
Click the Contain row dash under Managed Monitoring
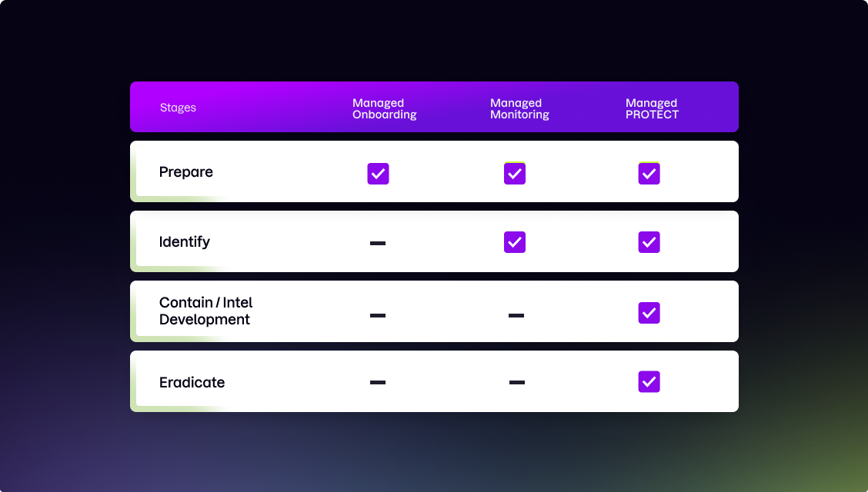coord(516,316)
